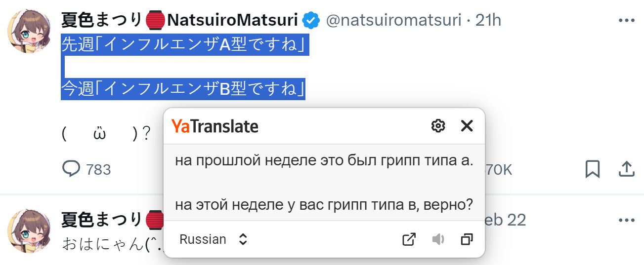The height and width of the screenshot is (265, 644).
Task: Click the YaTranslate logo
Action: tap(215, 126)
